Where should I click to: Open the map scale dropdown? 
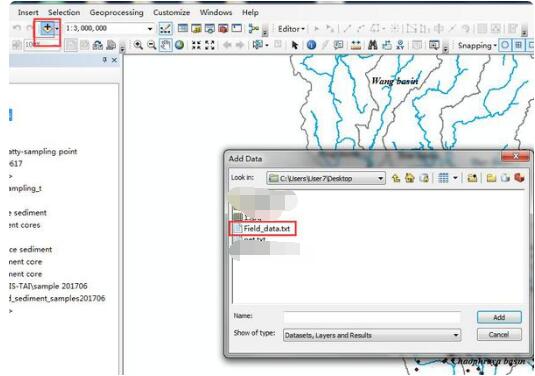click(150, 29)
